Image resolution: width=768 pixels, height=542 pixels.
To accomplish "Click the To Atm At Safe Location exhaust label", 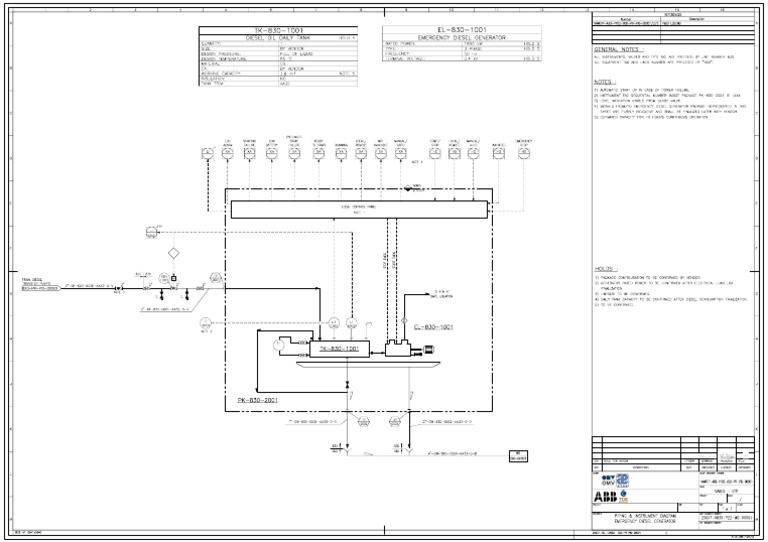I will pyautogui.click(x=440, y=294).
